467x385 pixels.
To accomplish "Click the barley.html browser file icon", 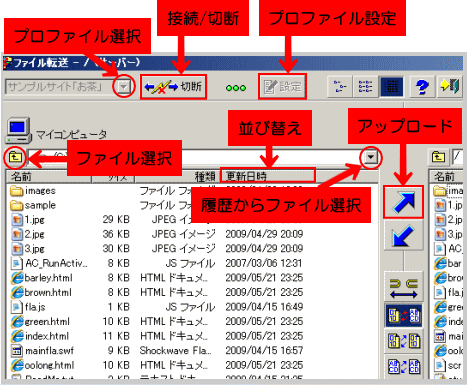I will click(17, 278).
